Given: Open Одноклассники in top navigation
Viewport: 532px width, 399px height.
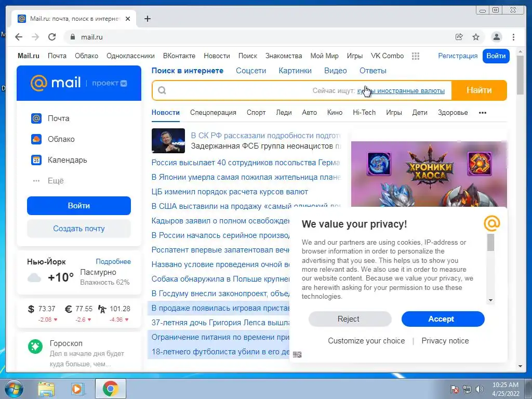Looking at the screenshot, I should point(130,56).
